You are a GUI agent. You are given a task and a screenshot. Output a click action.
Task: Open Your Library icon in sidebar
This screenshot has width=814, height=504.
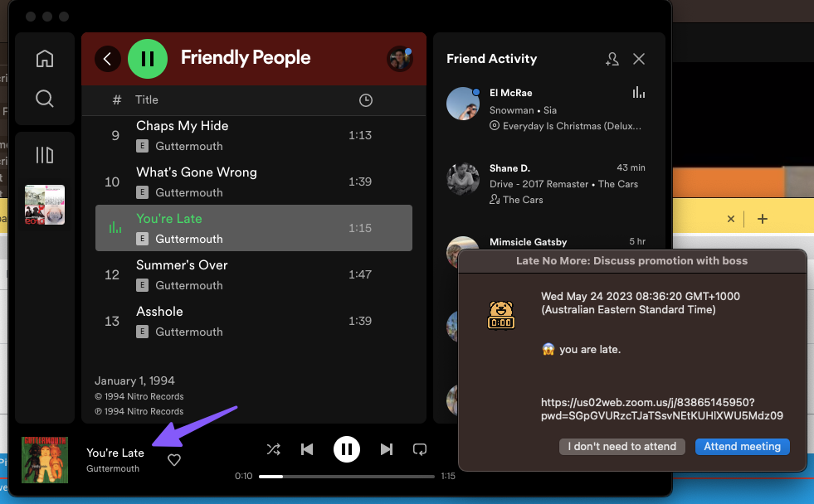tap(45, 155)
